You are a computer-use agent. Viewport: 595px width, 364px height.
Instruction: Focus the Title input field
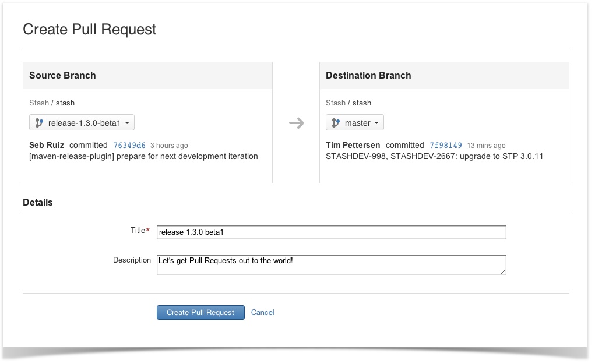click(331, 232)
